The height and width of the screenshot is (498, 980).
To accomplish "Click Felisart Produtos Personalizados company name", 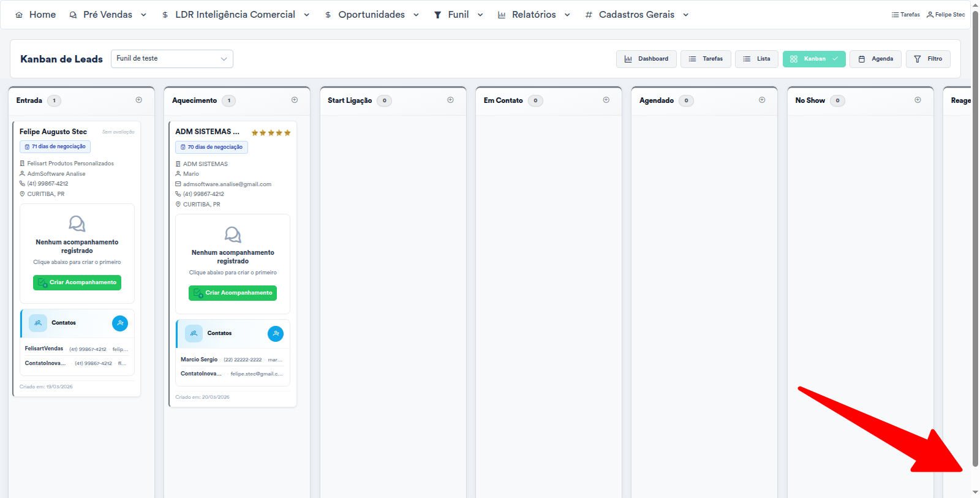I will point(70,164).
